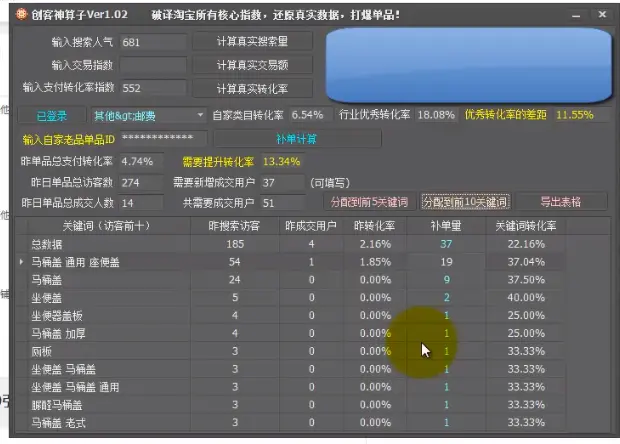Click 分配到前10关键词 button

click(x=465, y=202)
